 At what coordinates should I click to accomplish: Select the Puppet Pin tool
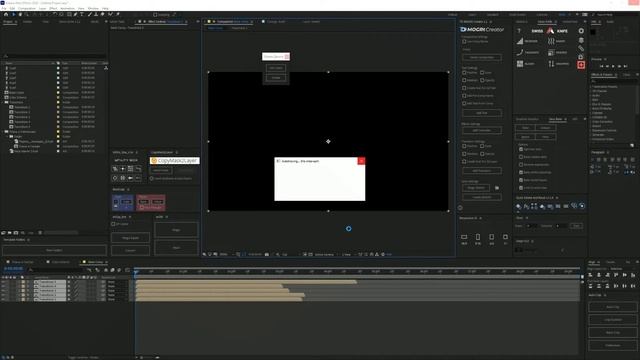point(118,14)
